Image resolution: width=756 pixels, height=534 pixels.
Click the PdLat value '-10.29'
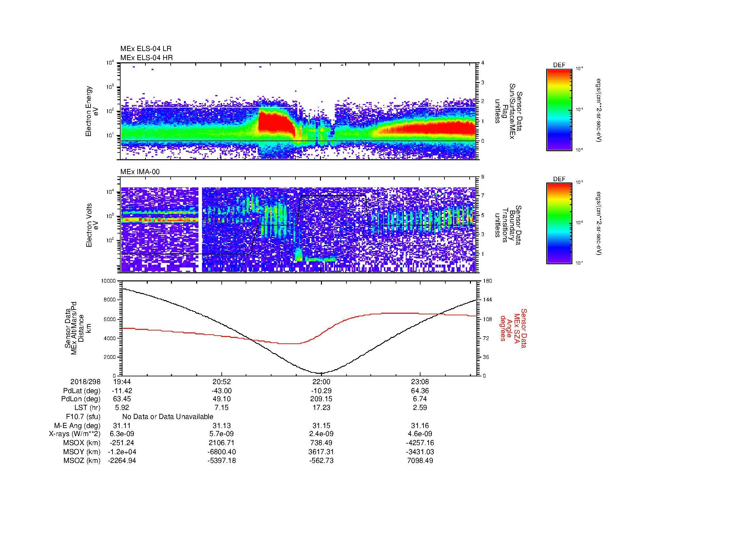(321, 391)
